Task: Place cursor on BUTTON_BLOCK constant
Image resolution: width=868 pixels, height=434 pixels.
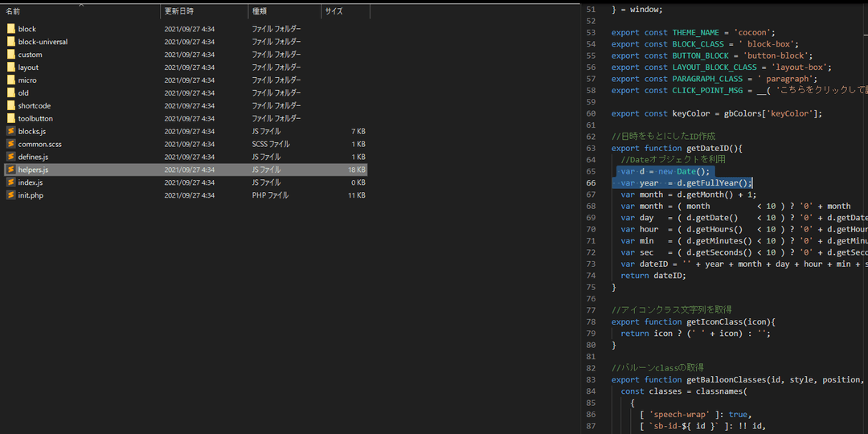Action: 700,55
